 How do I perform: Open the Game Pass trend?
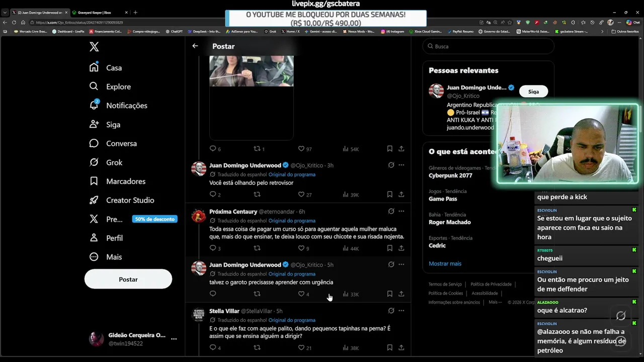click(443, 199)
